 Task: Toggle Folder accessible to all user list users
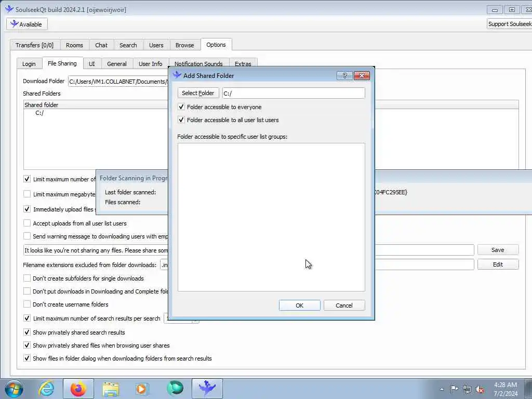coord(181,120)
